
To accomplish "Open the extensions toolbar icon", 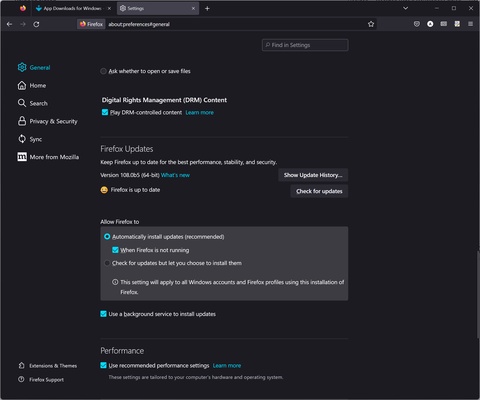I will tap(457, 24).
